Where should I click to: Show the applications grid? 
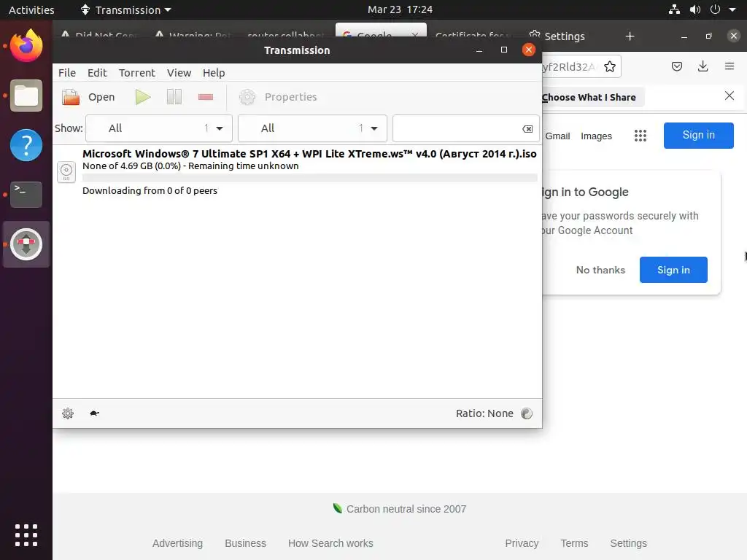[x=26, y=535]
